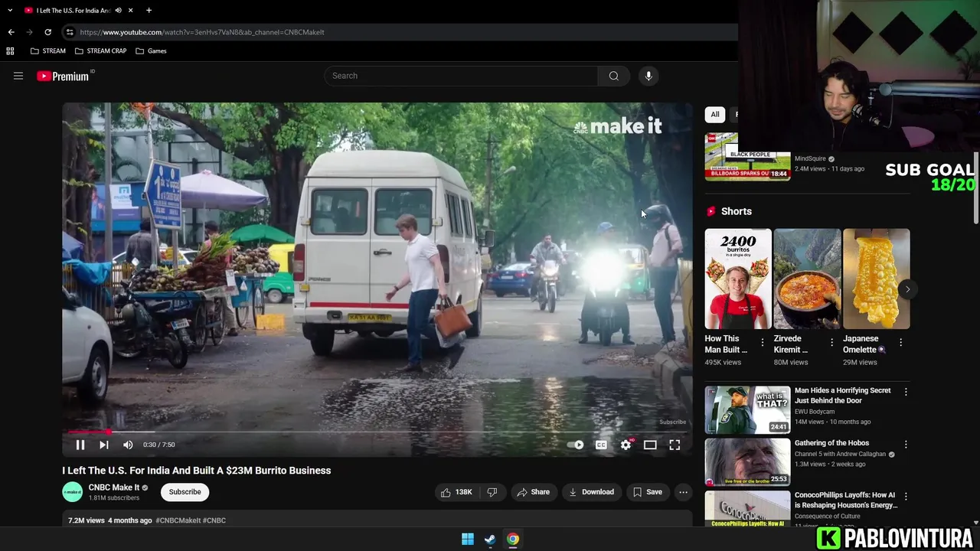Open options for Gathering of the Hobos
Viewport: 980px width, 551px height.
906,444
